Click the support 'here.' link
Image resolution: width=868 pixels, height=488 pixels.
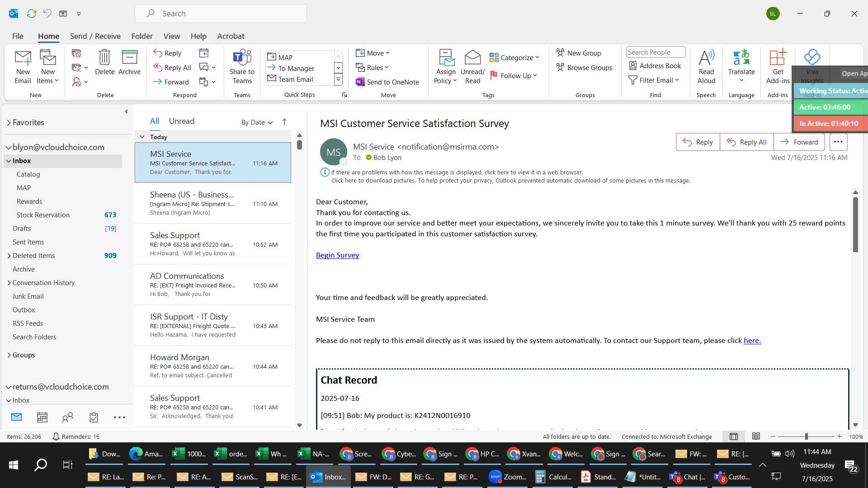[752, 341]
